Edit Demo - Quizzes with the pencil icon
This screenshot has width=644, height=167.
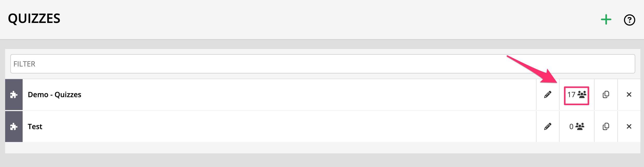(x=548, y=95)
